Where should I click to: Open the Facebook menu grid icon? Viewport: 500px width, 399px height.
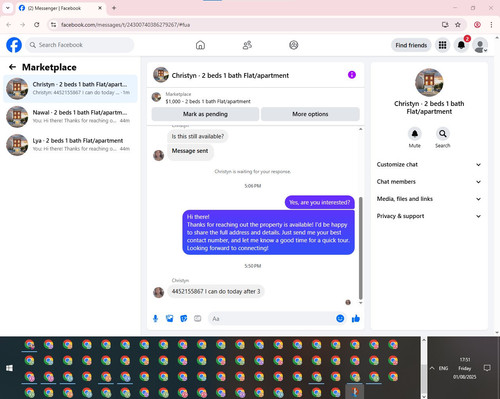click(x=442, y=45)
